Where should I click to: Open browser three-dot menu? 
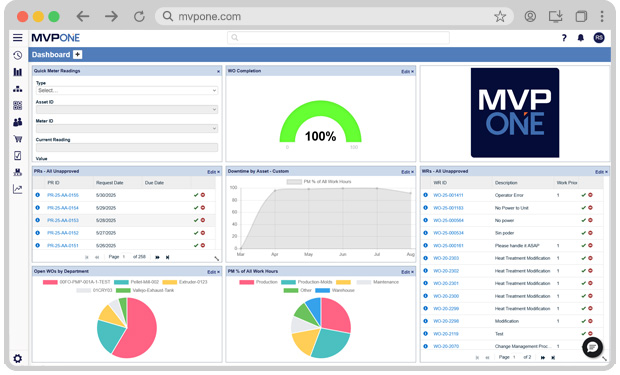[x=602, y=16]
